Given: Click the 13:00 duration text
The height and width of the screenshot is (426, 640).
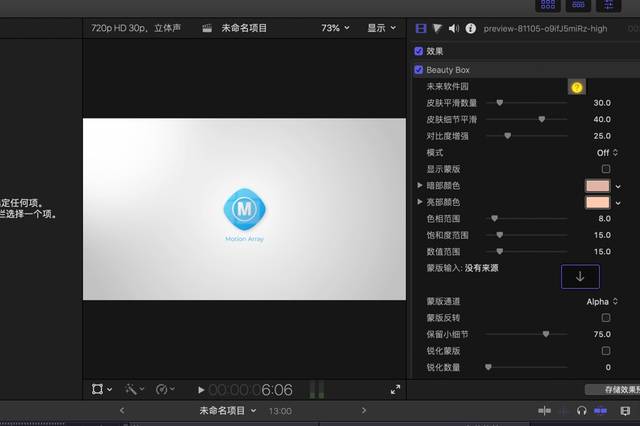Looking at the screenshot, I should [280, 411].
